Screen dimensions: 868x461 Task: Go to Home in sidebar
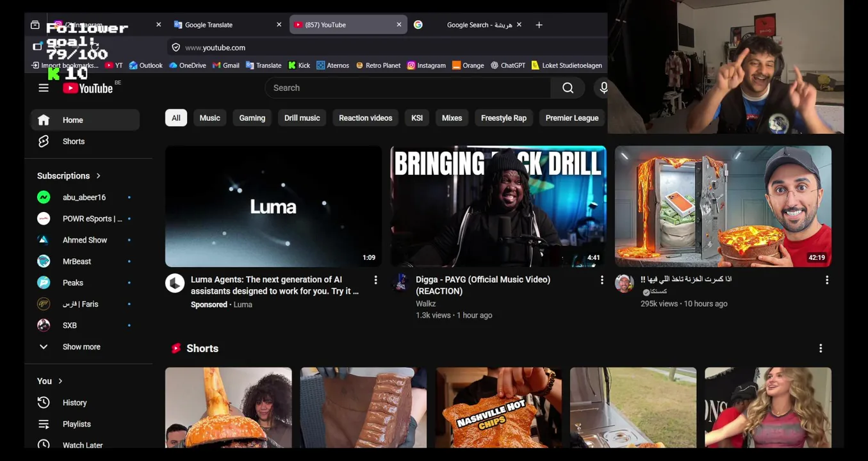pyautogui.click(x=85, y=120)
